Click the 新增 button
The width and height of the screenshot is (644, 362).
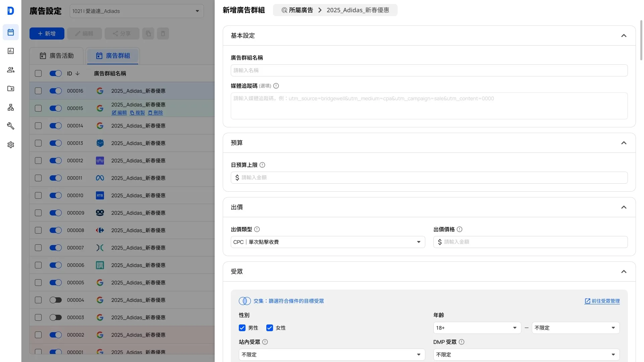pyautogui.click(x=47, y=34)
